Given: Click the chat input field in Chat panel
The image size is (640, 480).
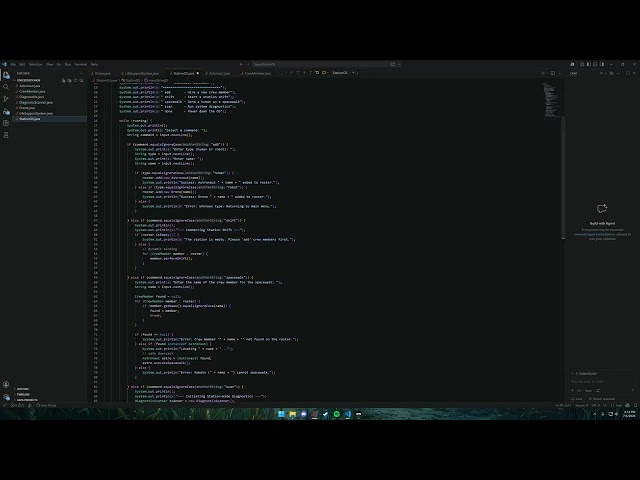Looking at the screenshot, I should (602, 382).
